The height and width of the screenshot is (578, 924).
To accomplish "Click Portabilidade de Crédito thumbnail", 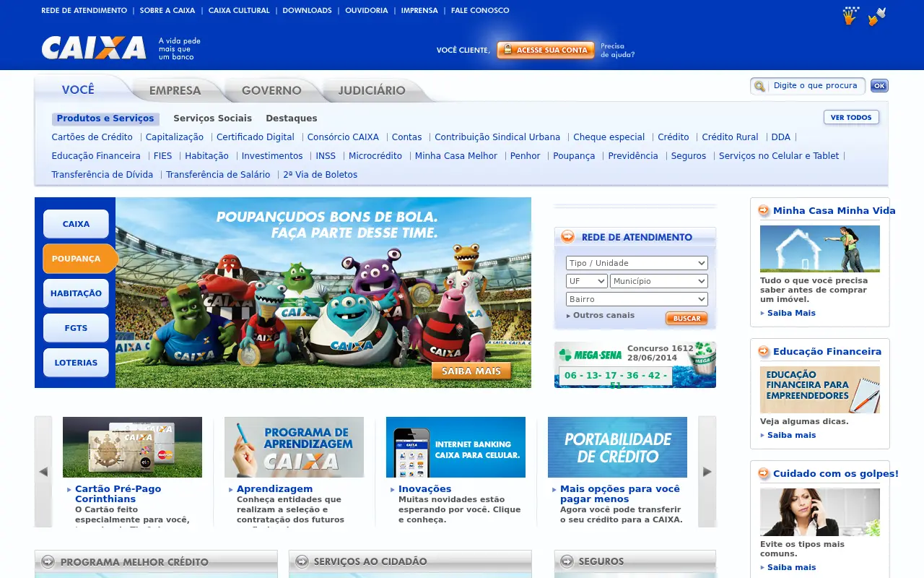I will point(617,447).
